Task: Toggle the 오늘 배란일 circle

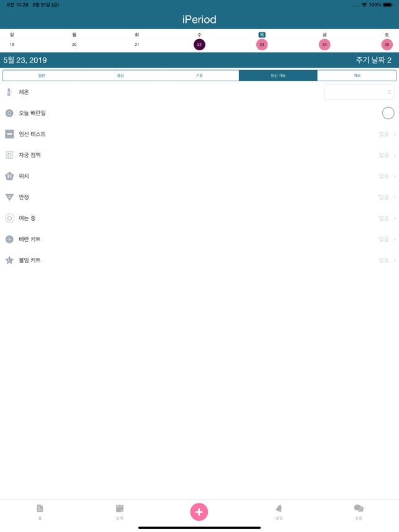Action: (x=388, y=113)
